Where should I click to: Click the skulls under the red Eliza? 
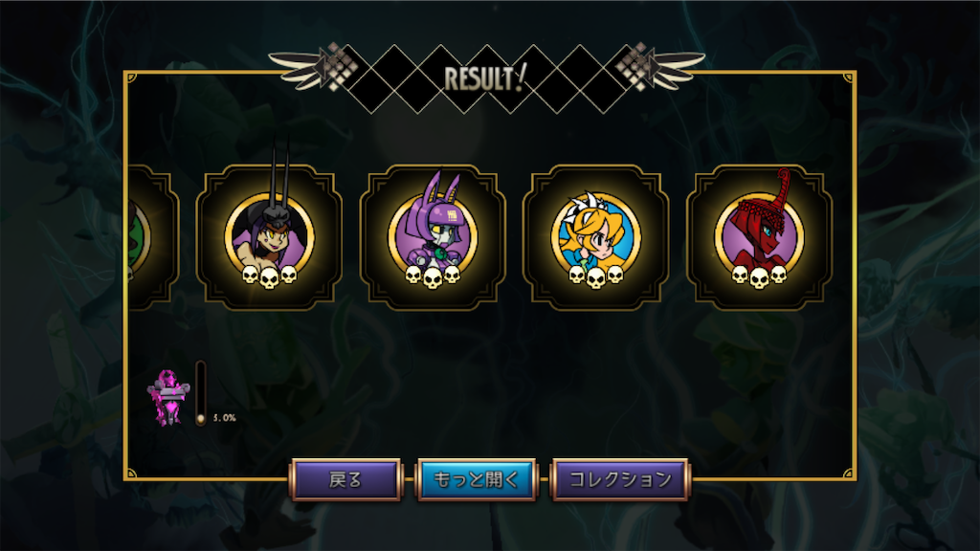759,276
